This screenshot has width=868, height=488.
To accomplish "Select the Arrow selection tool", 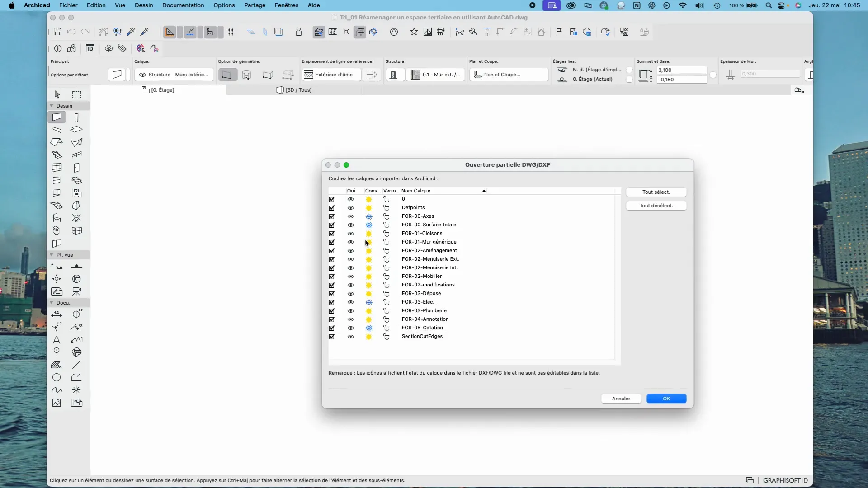I will (x=57, y=94).
